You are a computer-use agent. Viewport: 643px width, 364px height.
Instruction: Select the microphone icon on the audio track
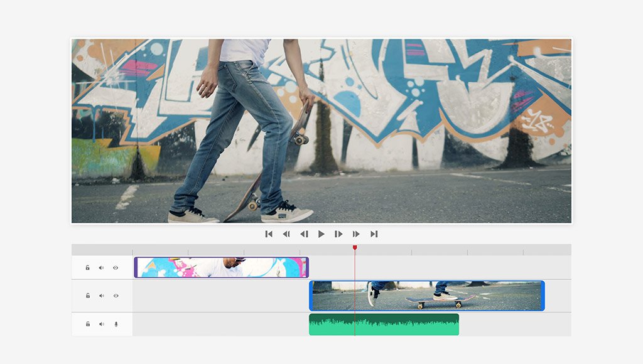click(x=115, y=324)
